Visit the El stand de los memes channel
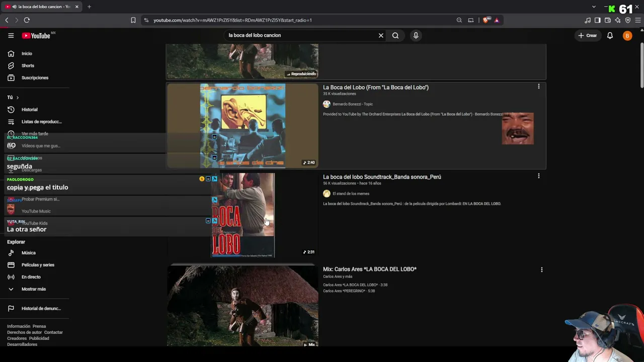Screen dimensions: 644x362 (351, 194)
